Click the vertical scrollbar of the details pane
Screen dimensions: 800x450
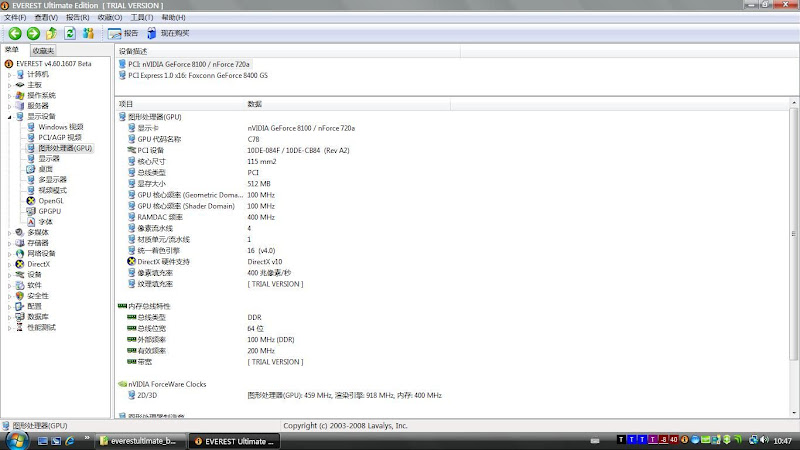tap(794, 233)
